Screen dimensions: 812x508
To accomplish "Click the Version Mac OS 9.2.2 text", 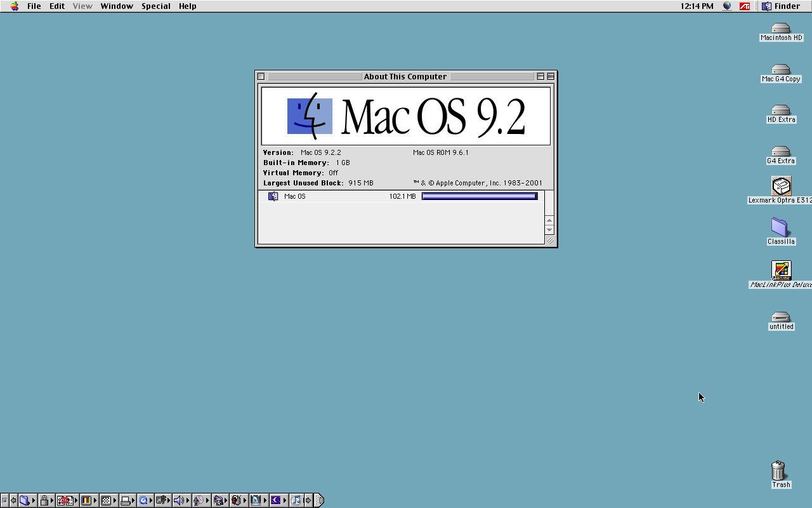I will pos(302,152).
